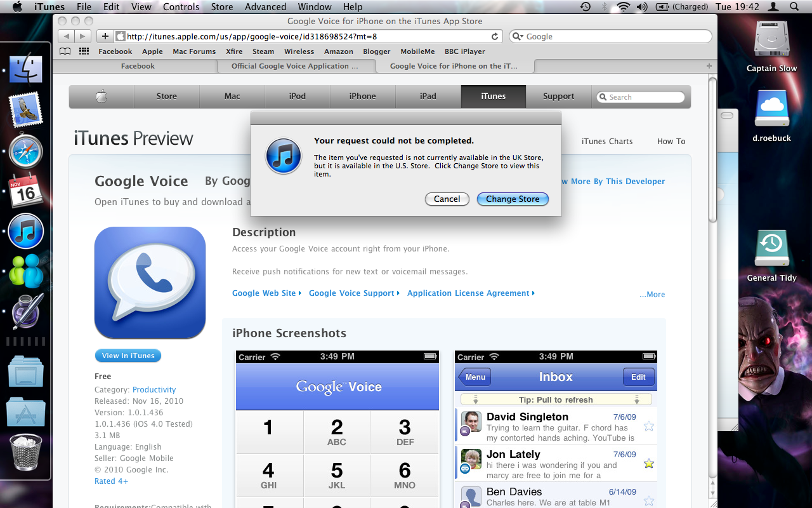Open the Advanced menu
Screen dimensions: 812x508
(265, 7)
